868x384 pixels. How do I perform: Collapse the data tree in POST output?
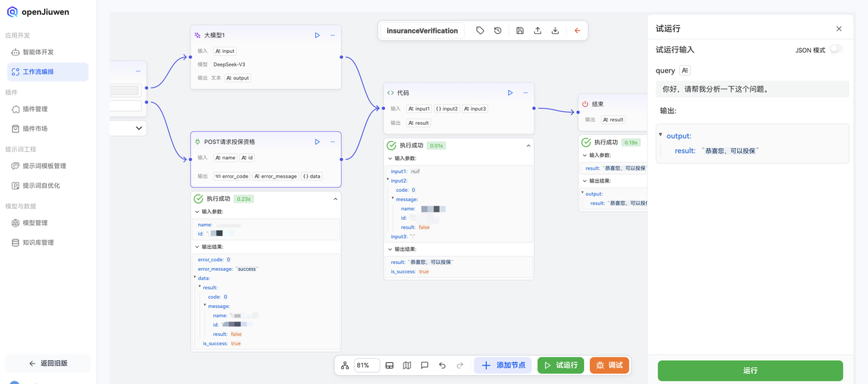click(x=195, y=277)
